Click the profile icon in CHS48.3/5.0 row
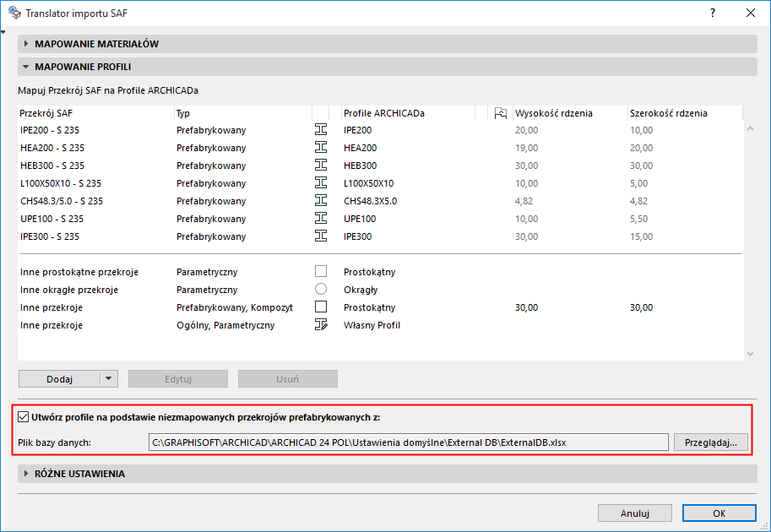 pyautogui.click(x=321, y=201)
